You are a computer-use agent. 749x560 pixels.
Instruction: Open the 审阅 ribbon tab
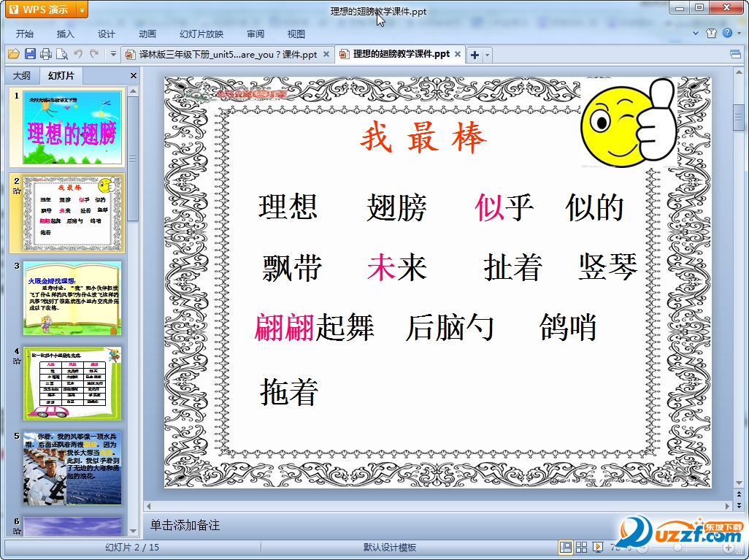(256, 34)
